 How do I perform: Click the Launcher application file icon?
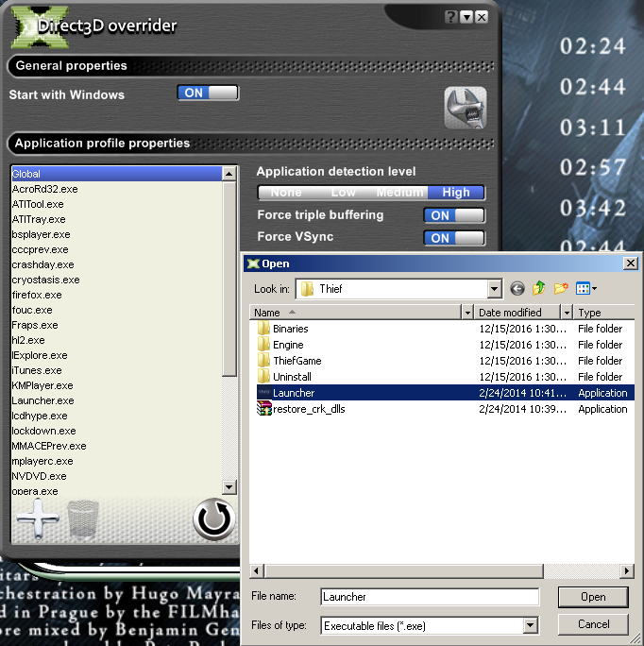(264, 393)
